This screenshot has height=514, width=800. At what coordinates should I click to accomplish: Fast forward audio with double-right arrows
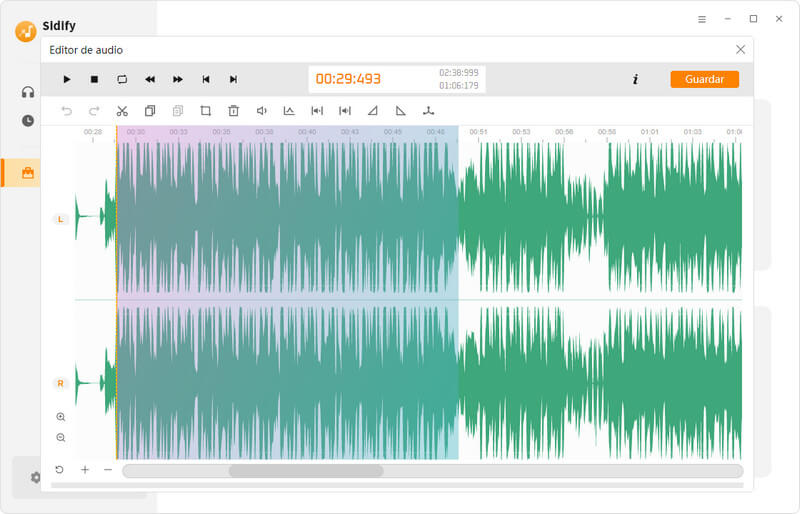[178, 79]
